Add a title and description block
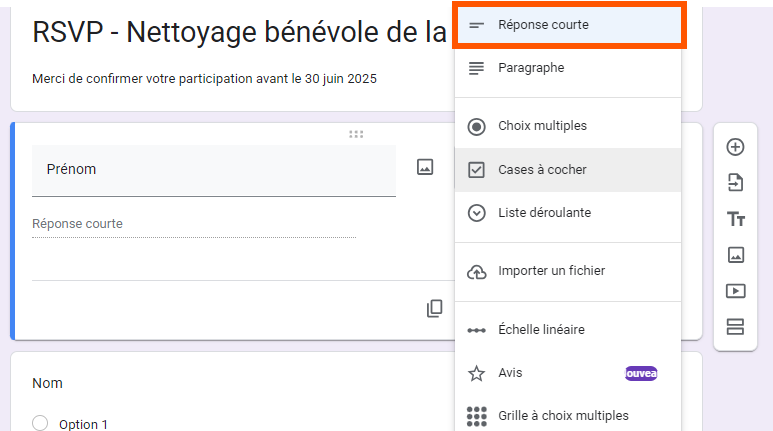 point(735,219)
